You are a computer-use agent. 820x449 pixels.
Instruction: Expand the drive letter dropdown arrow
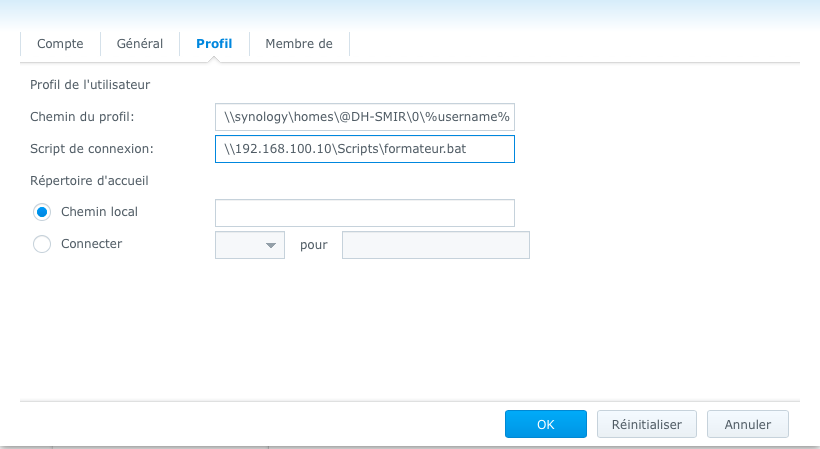pyautogui.click(x=270, y=246)
